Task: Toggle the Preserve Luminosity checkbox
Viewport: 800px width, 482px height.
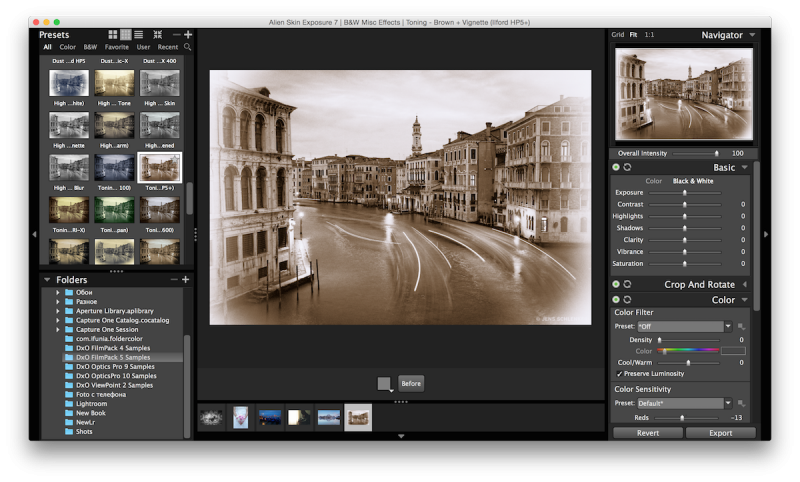Action: 620,373
